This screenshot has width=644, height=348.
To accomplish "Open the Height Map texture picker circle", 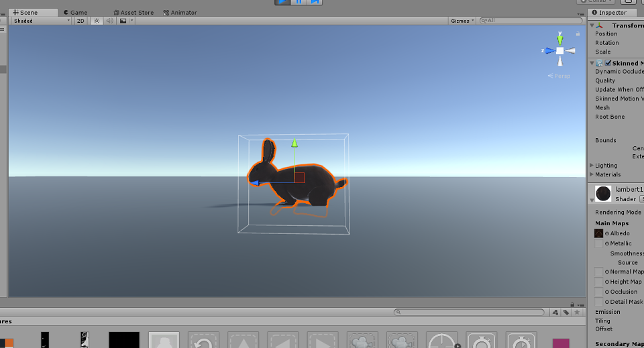I will (607, 282).
